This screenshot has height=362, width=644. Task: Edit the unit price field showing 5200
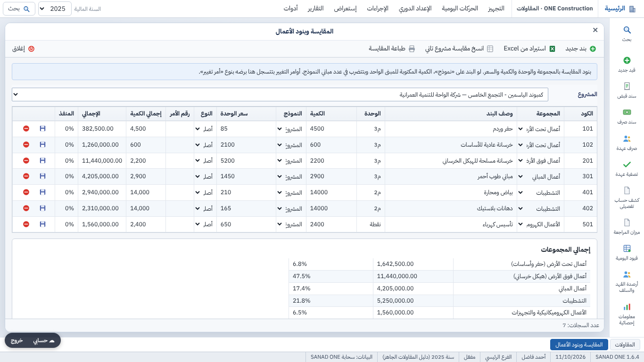click(246, 161)
